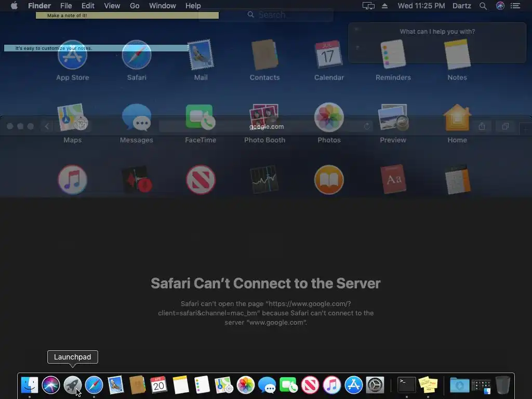Click the Dartz user name menu
The height and width of the screenshot is (399, 532).
point(462,6)
